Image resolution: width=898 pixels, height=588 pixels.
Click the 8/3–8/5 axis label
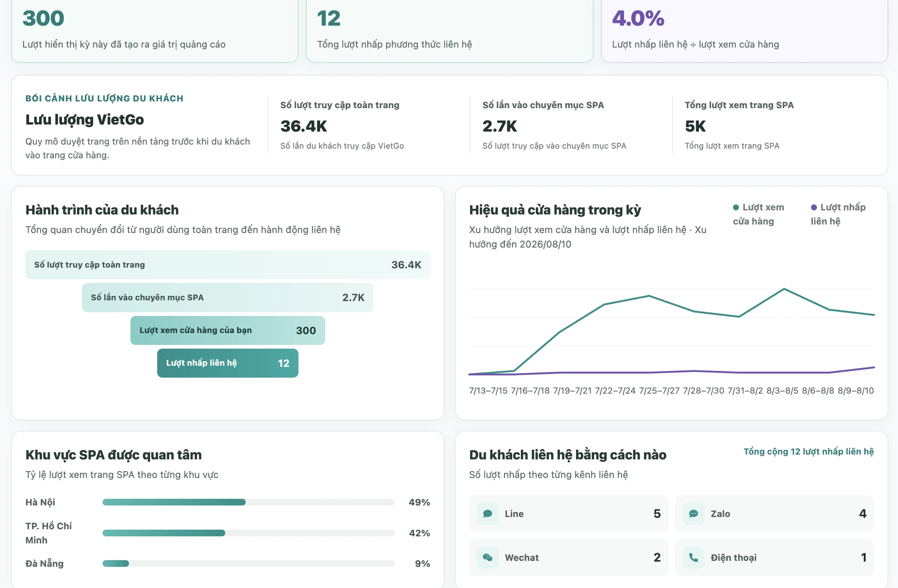(782, 391)
